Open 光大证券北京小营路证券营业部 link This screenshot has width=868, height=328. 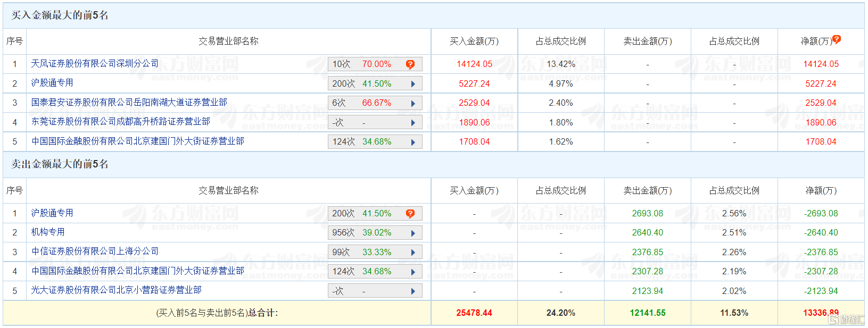[116, 290]
